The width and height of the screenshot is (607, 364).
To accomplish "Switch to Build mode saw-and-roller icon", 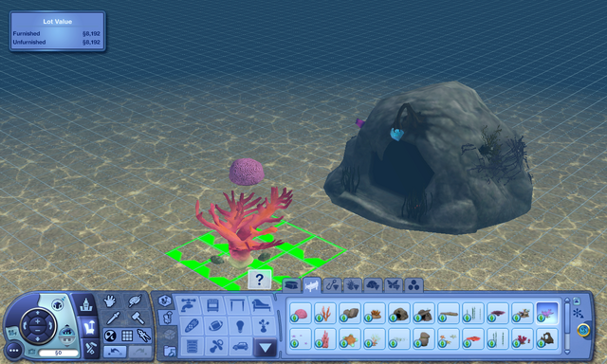I will coord(91,348).
